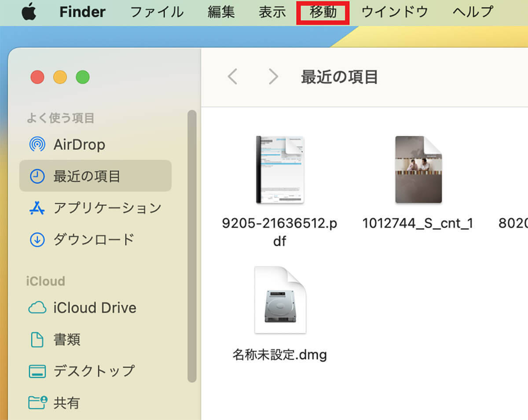Open the 移動 menu

click(x=323, y=12)
